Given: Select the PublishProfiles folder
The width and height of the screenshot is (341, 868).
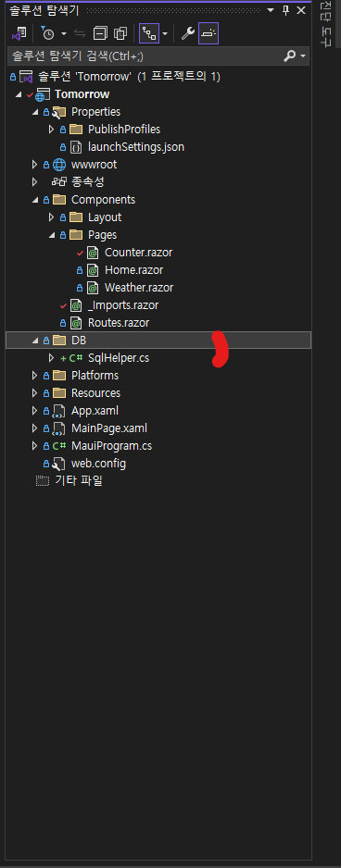Looking at the screenshot, I should click(123, 130).
